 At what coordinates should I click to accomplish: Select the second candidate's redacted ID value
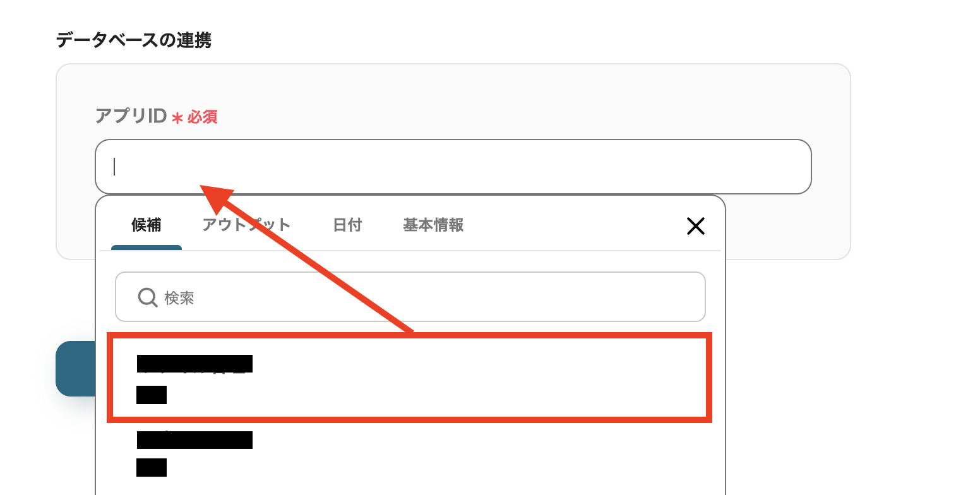click(x=152, y=467)
